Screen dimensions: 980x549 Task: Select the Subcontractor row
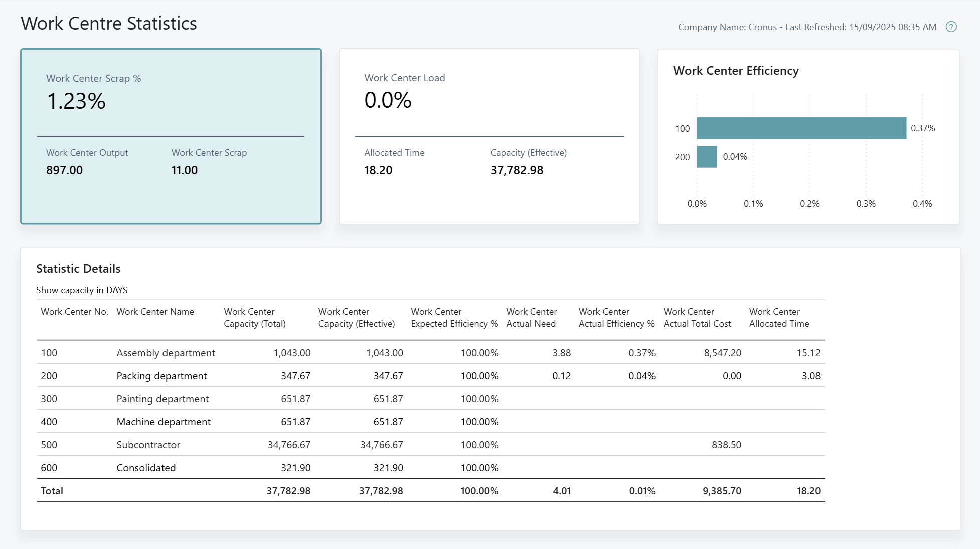(148, 445)
